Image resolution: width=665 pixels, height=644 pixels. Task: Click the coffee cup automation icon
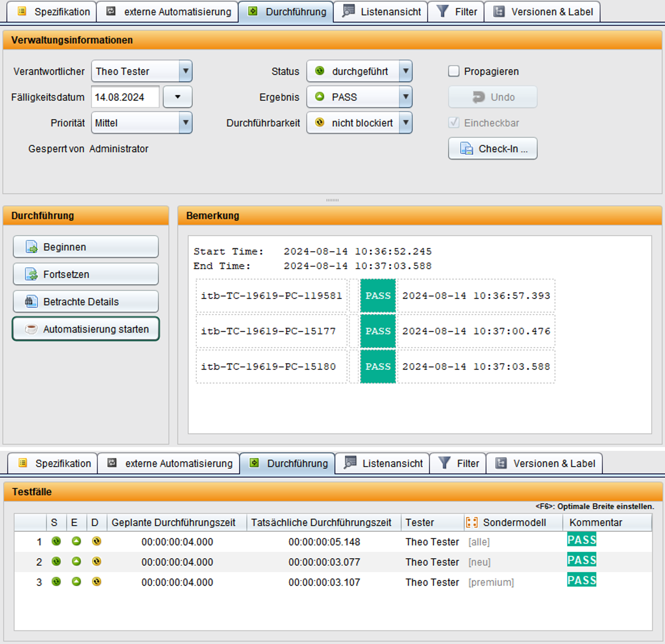(31, 329)
